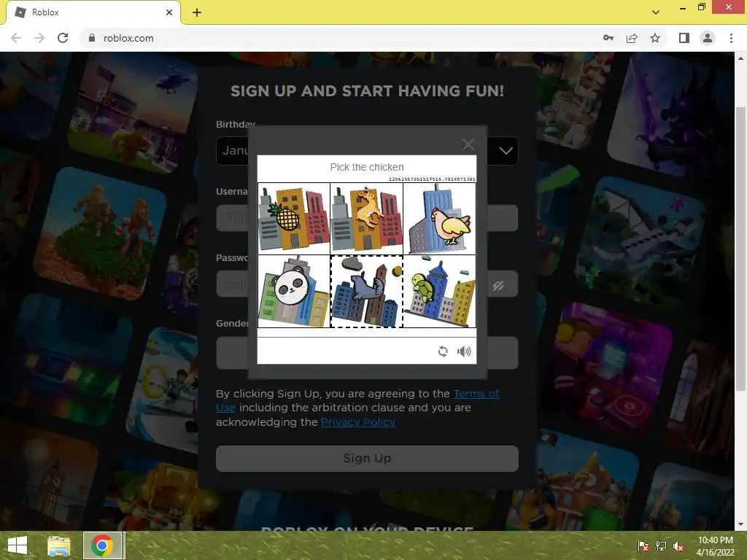Screen dimensions: 747x560
Task: Share this page icon
Action: point(632,38)
